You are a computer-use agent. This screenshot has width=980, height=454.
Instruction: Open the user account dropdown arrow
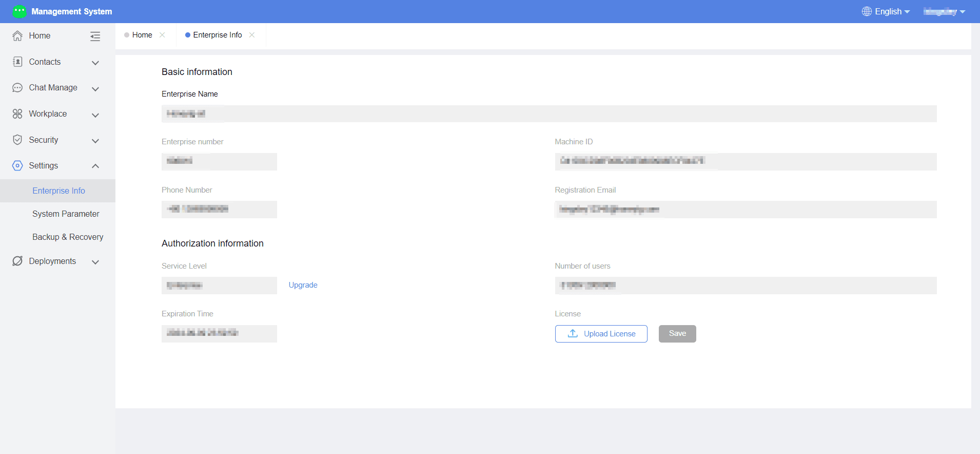tap(963, 12)
